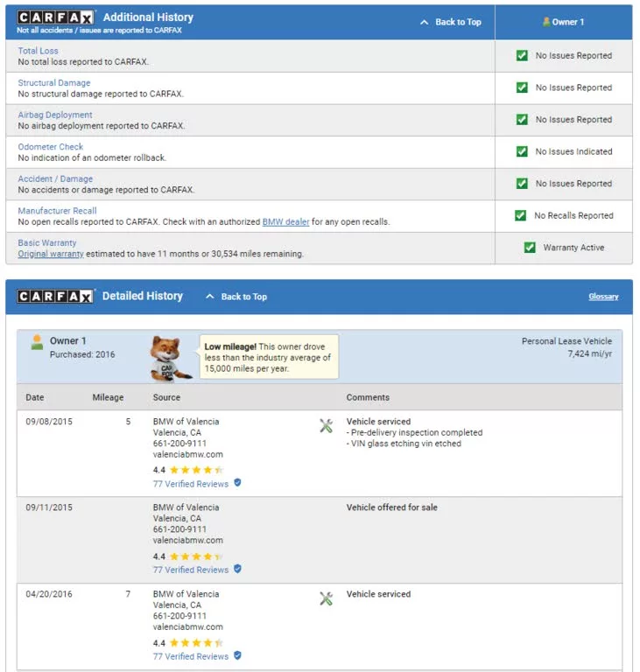Click the Low mileage tooltip note

coord(269,357)
